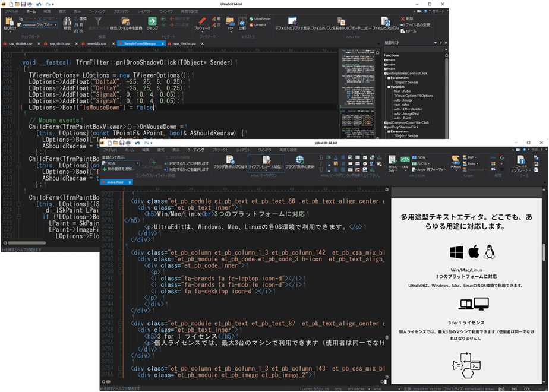Click the Python script icon
This screenshot has height=392, width=549.
click(456, 160)
